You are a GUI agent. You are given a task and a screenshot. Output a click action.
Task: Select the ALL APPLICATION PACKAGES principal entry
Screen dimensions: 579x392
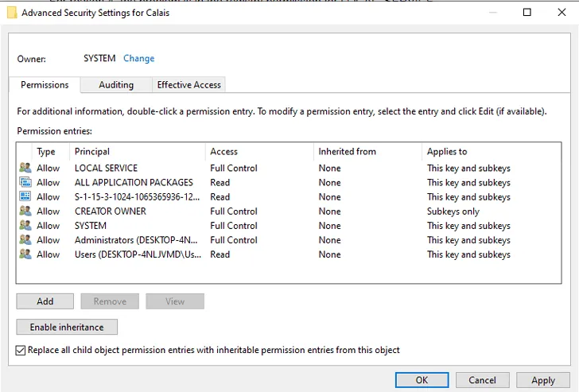pyautogui.click(x=134, y=182)
